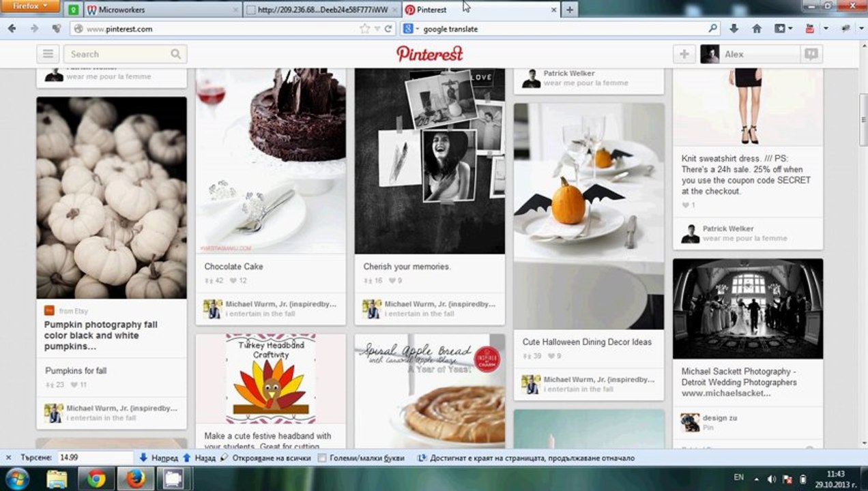This screenshot has height=491, width=868.
Task: Open the Google search engine selector dropdown
Action: pos(410,29)
